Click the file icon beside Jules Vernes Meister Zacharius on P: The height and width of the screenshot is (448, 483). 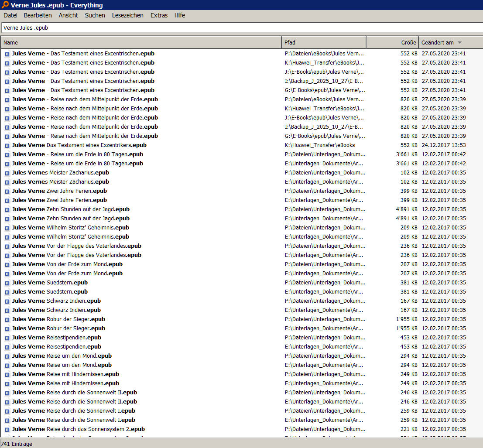click(x=7, y=173)
